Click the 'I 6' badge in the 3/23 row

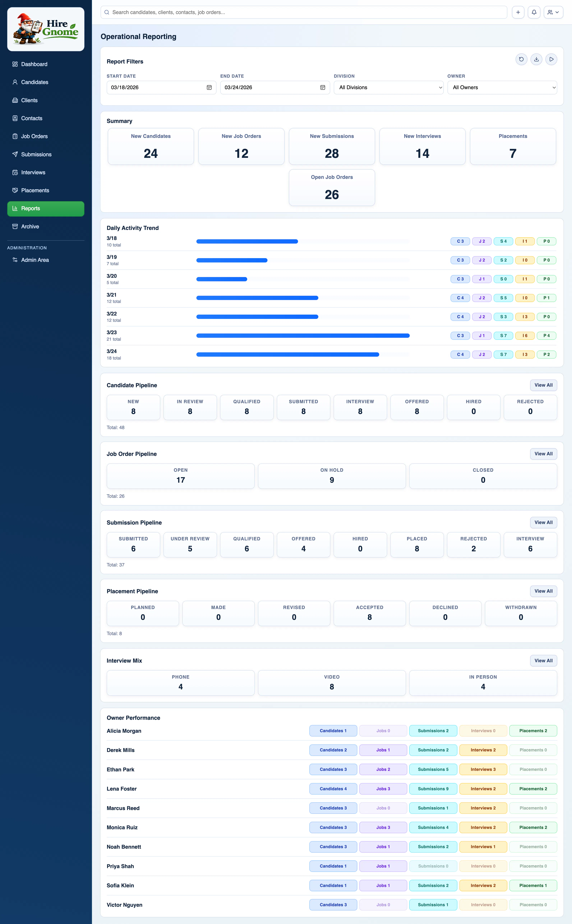coord(525,336)
